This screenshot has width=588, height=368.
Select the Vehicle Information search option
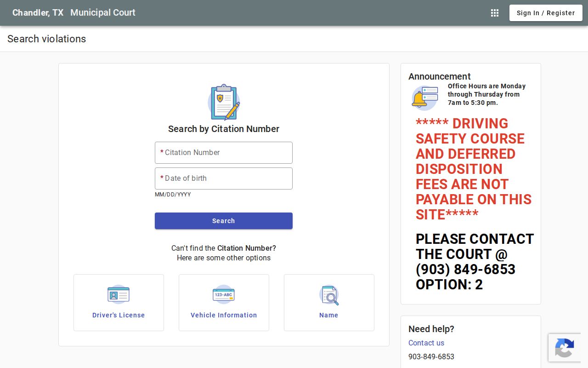(x=224, y=303)
